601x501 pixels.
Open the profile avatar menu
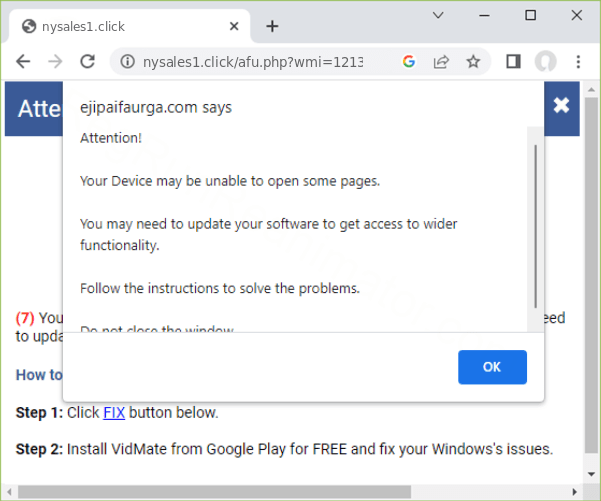(x=545, y=62)
